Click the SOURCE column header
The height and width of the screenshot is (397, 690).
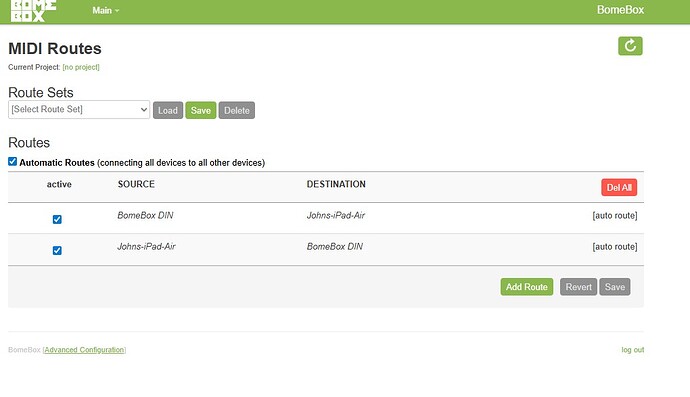(136, 184)
